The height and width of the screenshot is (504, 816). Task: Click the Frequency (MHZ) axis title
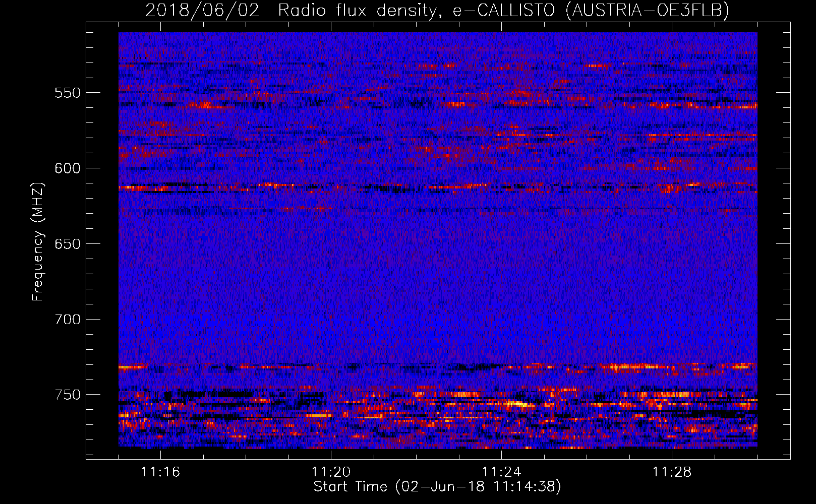(x=38, y=241)
